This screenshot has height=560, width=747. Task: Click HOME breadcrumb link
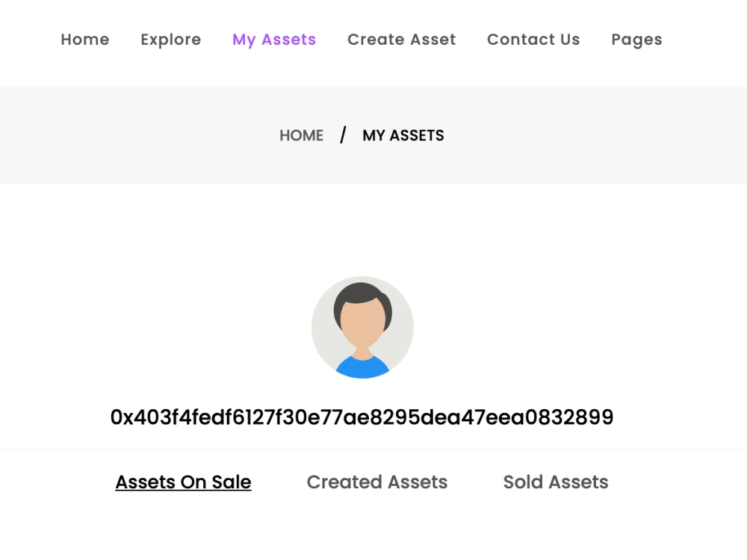click(302, 136)
